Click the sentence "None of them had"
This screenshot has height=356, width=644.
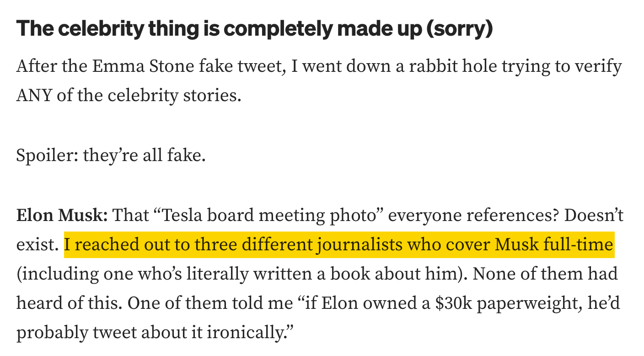(545, 275)
